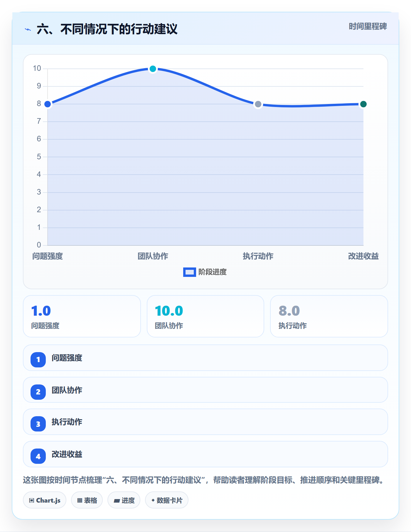Viewport: 411px width, 532px height.
Task: Click the y-axis value 10
Action: [37, 68]
